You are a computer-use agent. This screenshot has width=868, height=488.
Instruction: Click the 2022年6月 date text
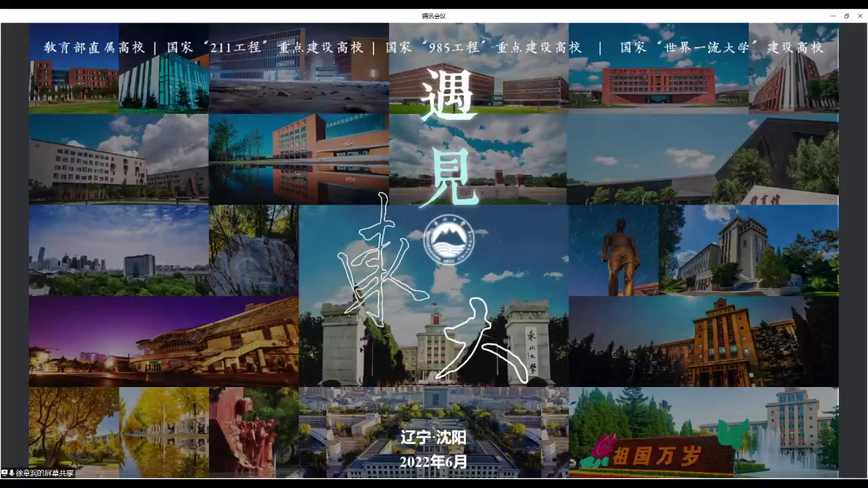tap(433, 462)
